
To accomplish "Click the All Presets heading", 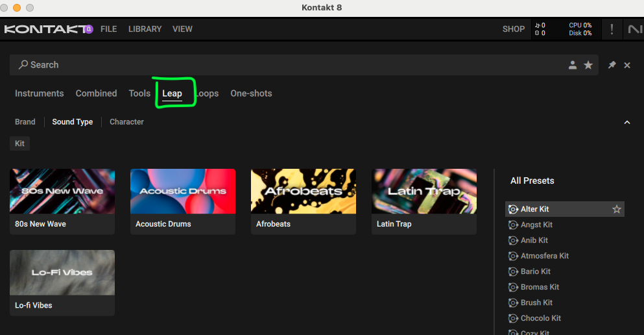I will 532,181.
